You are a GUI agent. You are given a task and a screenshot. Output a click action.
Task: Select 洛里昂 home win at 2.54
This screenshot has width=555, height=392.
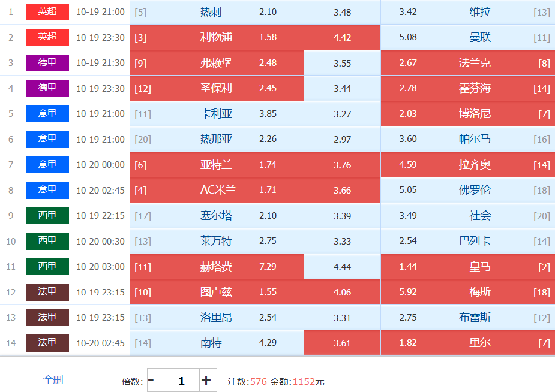tap(217, 317)
